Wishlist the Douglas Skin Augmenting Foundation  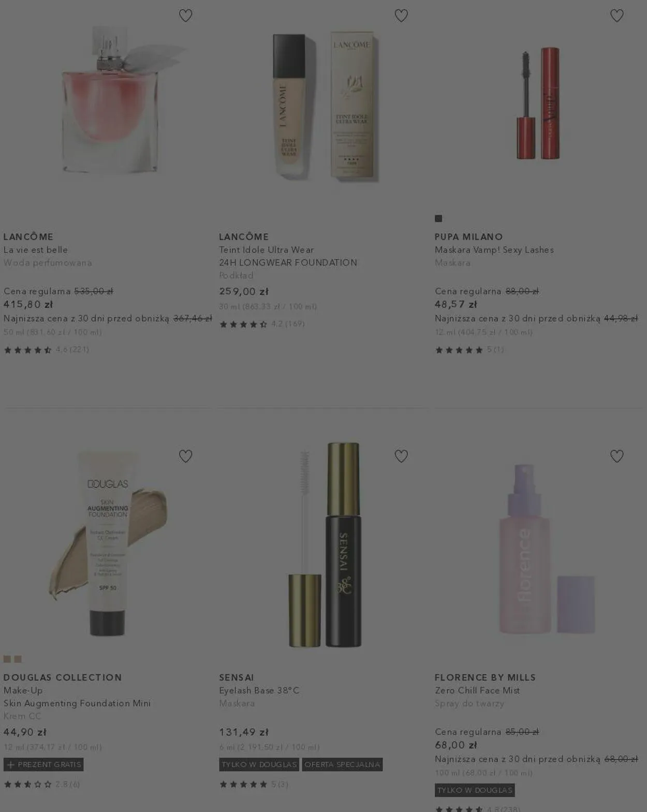coord(185,456)
